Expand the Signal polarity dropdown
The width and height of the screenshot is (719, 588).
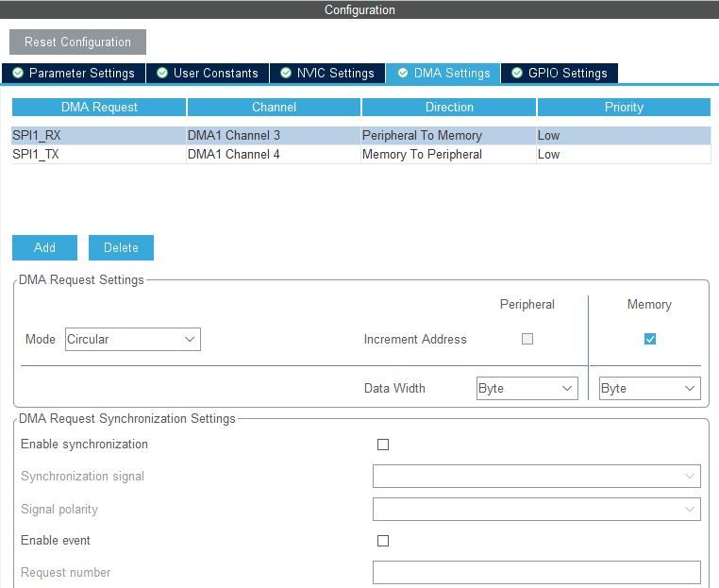click(537, 509)
